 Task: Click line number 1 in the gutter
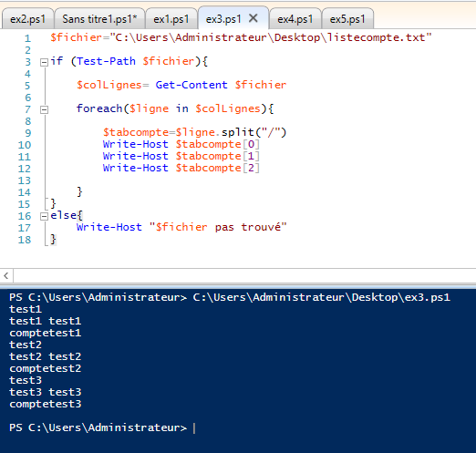click(x=27, y=38)
